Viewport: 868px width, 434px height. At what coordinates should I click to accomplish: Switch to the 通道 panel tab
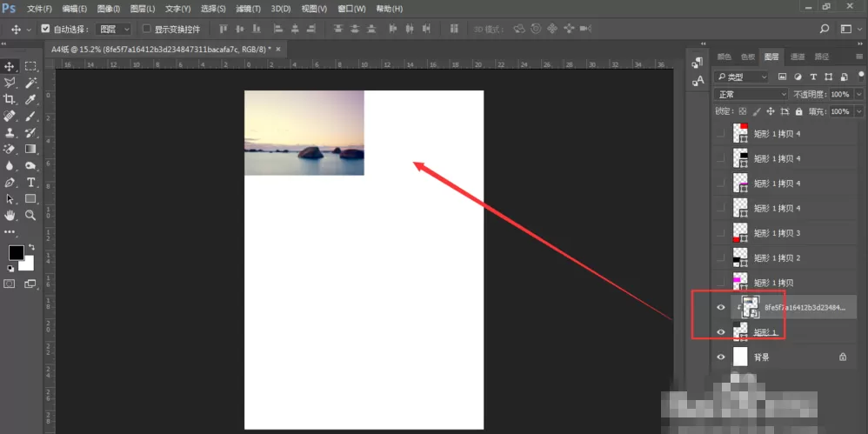[798, 57]
